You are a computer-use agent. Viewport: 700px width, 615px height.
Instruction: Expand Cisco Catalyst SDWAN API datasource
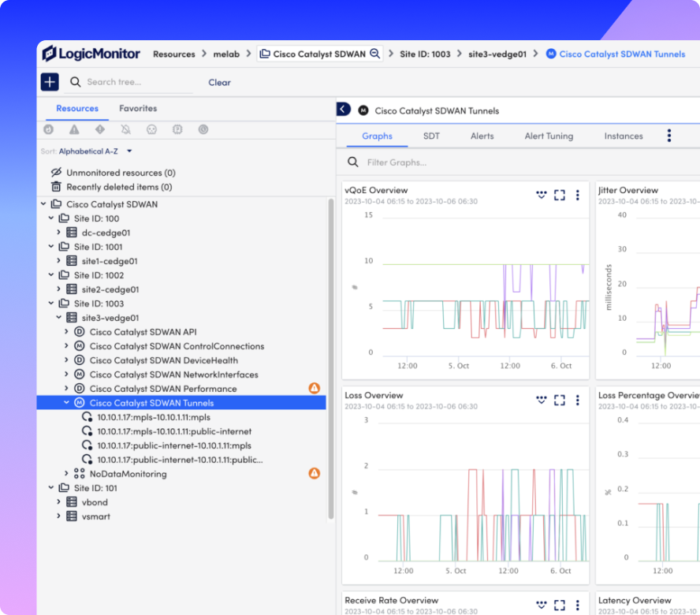tap(66, 331)
